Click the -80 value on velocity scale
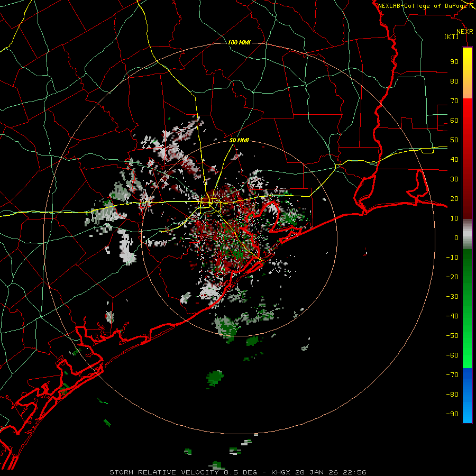 tap(452, 395)
